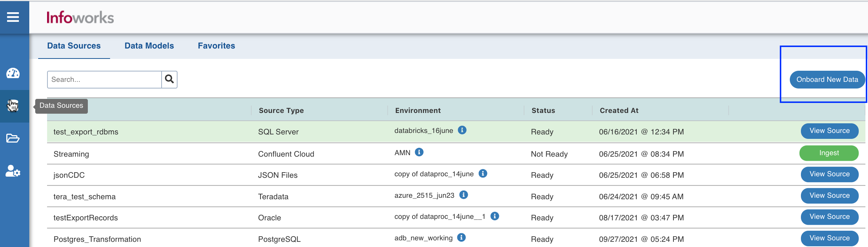The height and width of the screenshot is (247, 868).
Task: Click the Teradata source type cell
Action: pyautogui.click(x=273, y=197)
